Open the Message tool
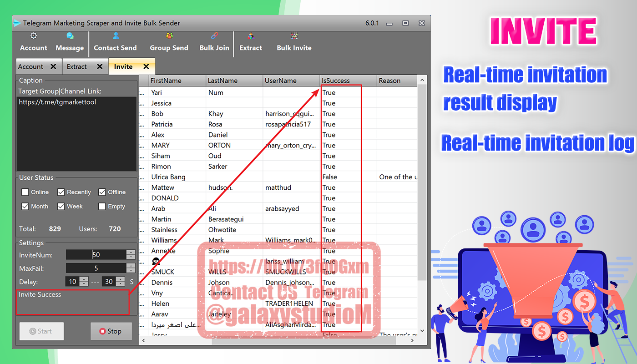The image size is (637, 364). click(70, 42)
